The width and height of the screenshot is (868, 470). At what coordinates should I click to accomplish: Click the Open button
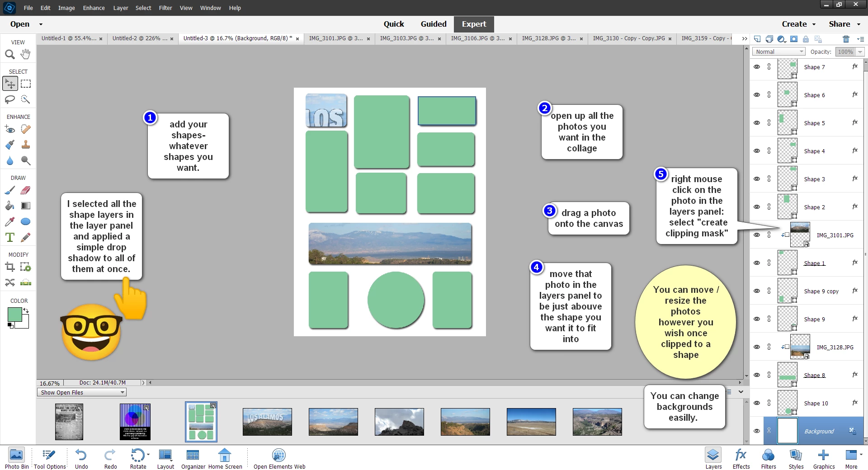pyautogui.click(x=20, y=24)
